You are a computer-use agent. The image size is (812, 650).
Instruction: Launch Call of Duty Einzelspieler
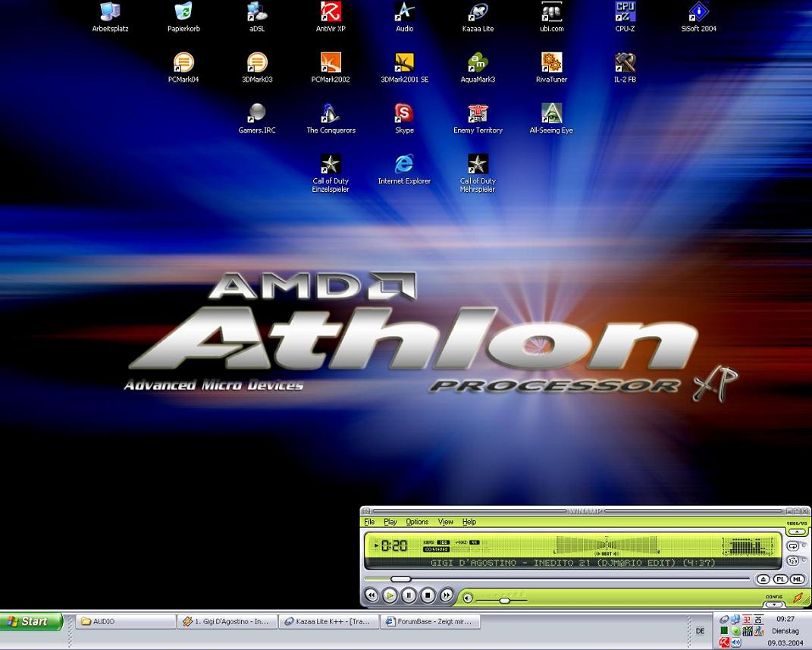[x=331, y=174]
